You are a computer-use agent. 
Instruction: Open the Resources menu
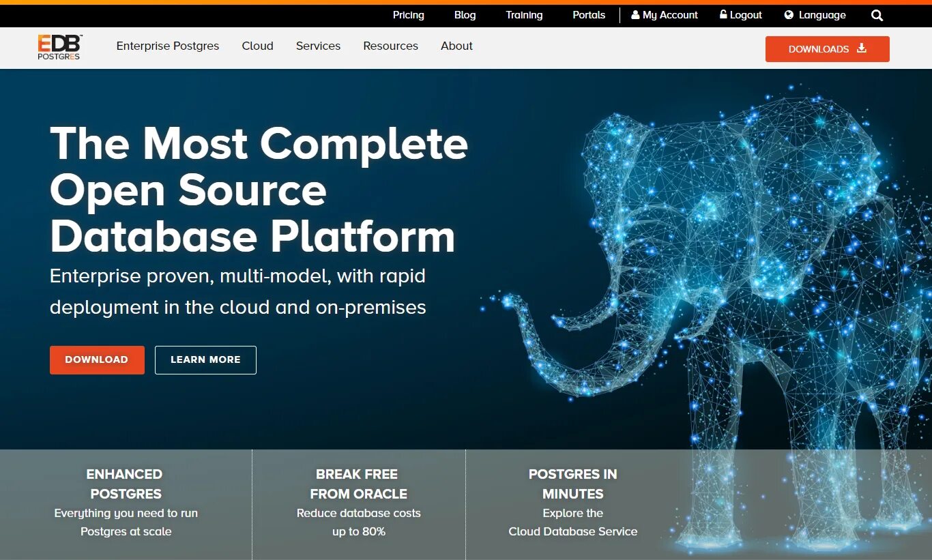390,46
